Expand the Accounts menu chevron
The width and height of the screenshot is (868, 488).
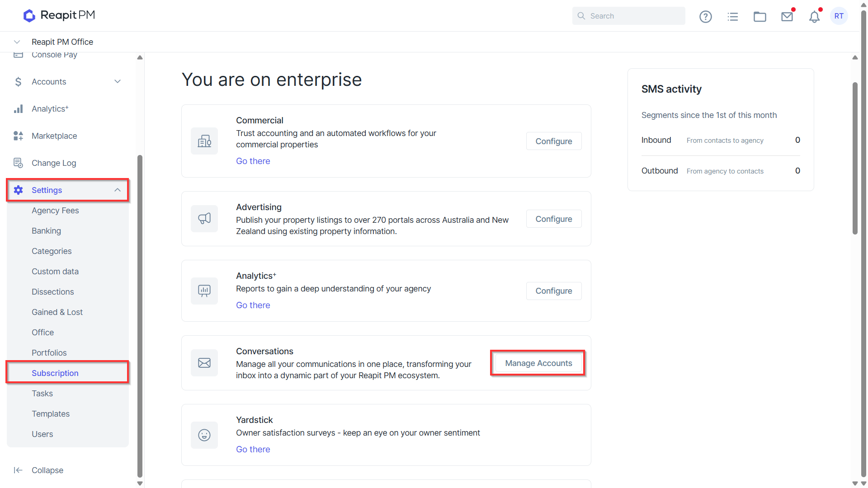point(118,81)
